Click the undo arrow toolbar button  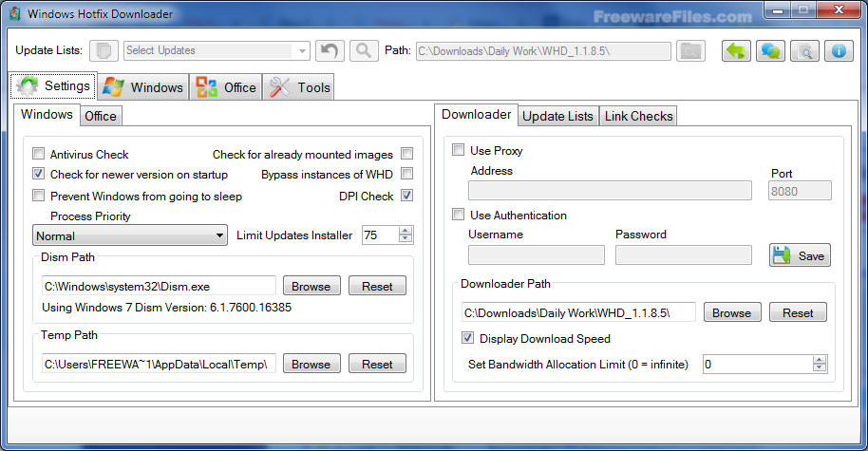(x=330, y=51)
